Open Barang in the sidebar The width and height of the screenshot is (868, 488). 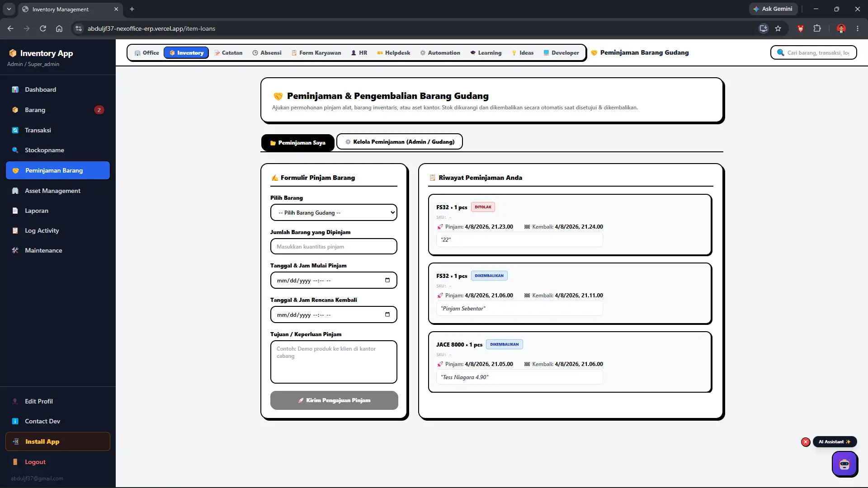58,110
